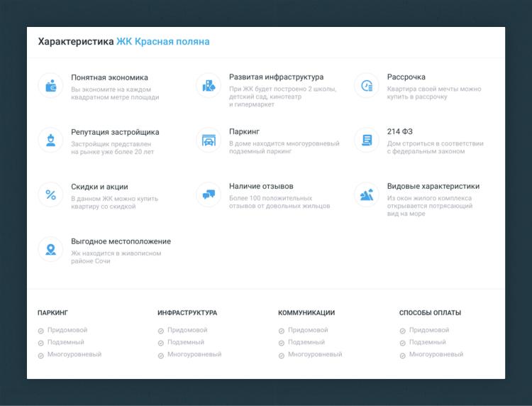The width and height of the screenshot is (532, 406).
Task: Click the map pin icon beside Выгодное местоположение
Action: click(x=50, y=249)
